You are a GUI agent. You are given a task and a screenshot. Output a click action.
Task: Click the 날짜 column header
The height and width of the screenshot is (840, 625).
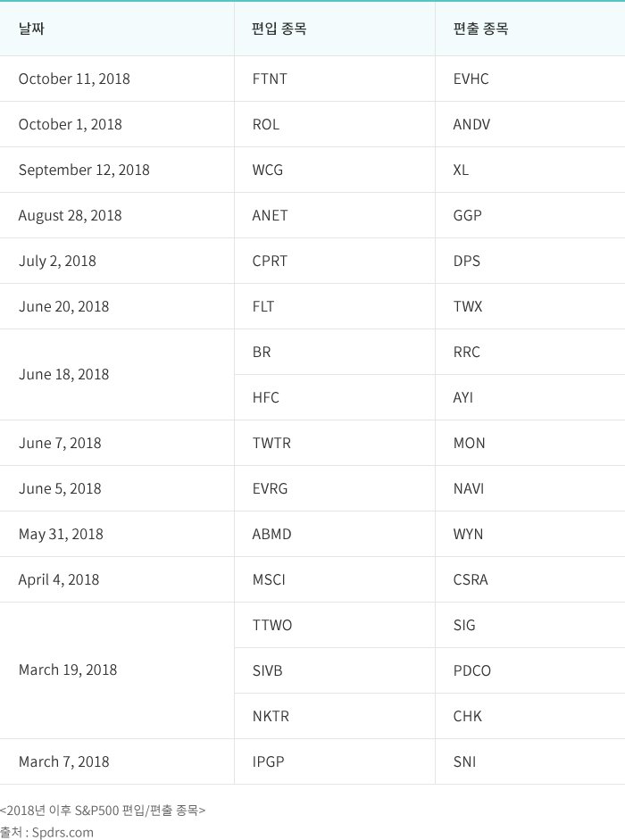(x=31, y=29)
